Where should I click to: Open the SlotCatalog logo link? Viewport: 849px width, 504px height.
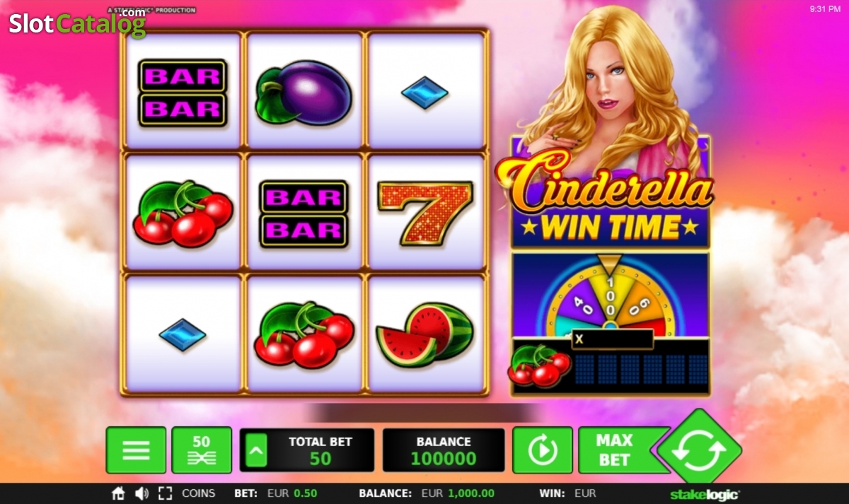[76, 22]
